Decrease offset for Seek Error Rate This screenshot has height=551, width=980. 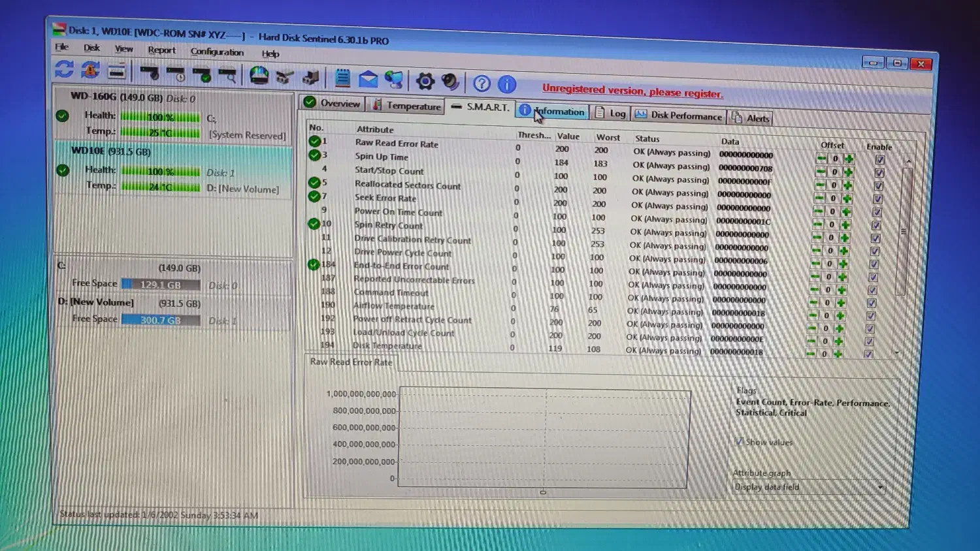click(818, 198)
